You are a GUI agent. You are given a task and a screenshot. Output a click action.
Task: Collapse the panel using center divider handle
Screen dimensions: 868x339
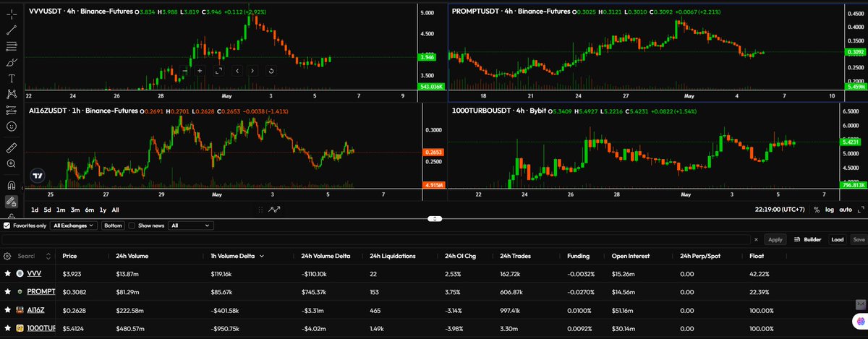coord(434,218)
